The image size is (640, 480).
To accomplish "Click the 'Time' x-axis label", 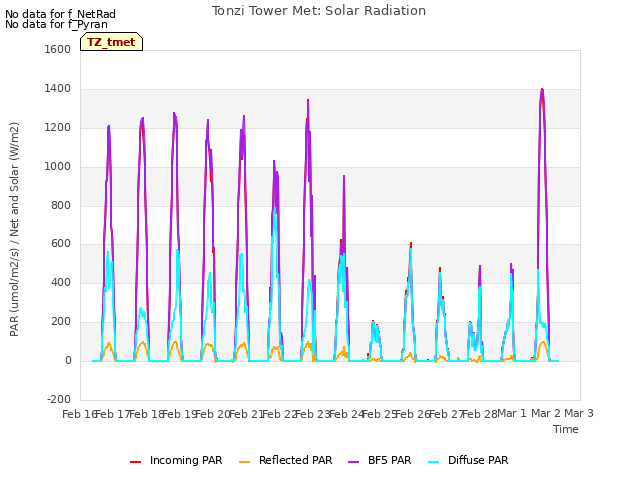I will click(566, 429).
